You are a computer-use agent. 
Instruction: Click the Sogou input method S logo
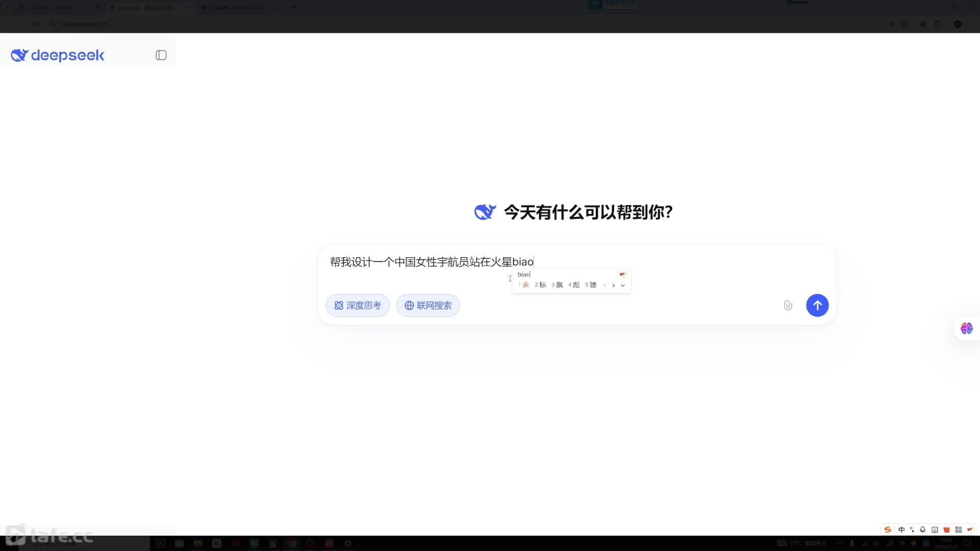(x=888, y=530)
